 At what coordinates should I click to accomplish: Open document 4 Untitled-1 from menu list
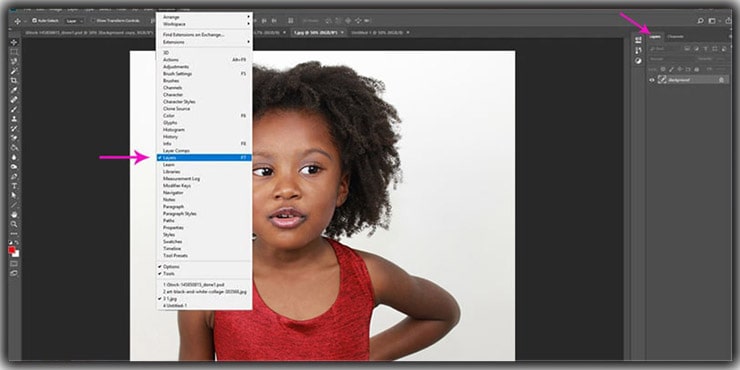tap(204, 306)
